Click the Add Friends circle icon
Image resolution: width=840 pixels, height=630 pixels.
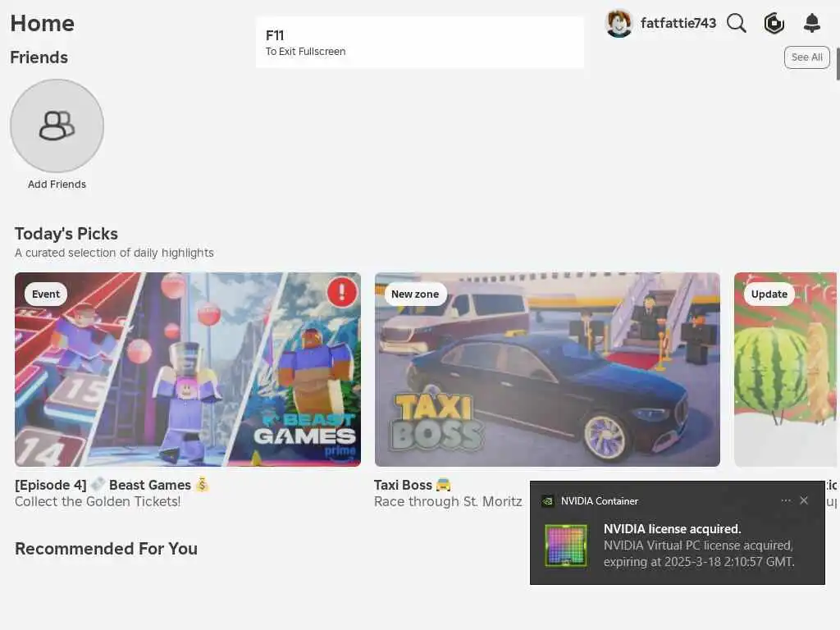click(x=57, y=126)
